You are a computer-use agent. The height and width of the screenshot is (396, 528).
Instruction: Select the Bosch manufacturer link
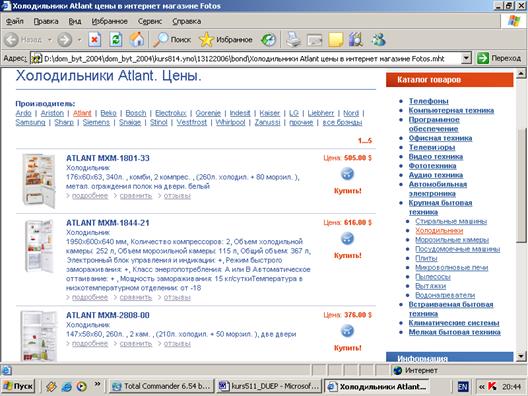click(x=136, y=113)
